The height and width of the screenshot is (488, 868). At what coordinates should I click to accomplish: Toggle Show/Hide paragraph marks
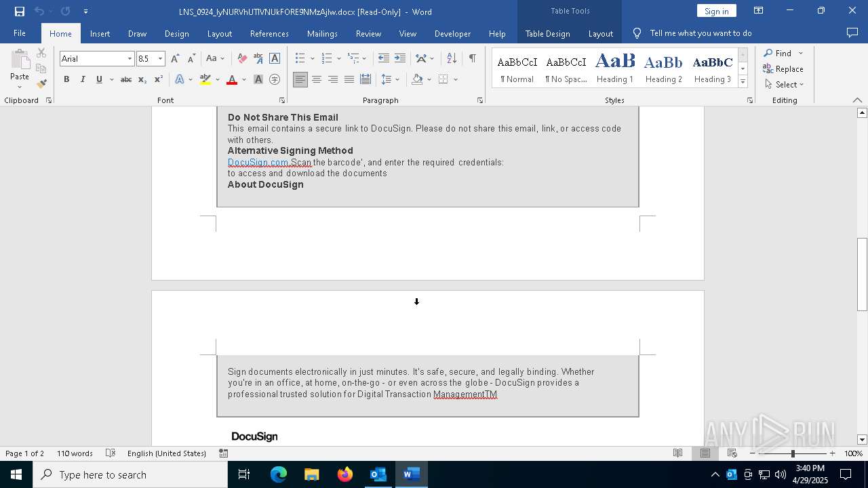click(472, 59)
